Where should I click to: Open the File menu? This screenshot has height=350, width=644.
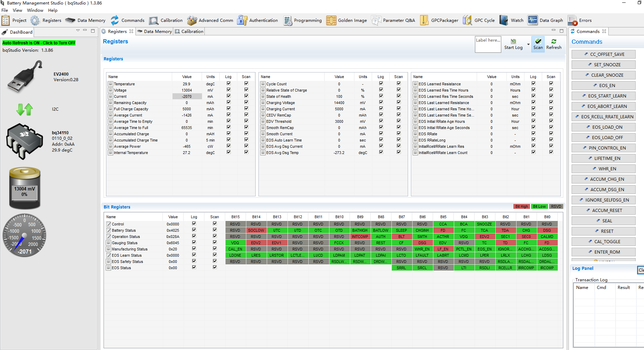pos(5,10)
